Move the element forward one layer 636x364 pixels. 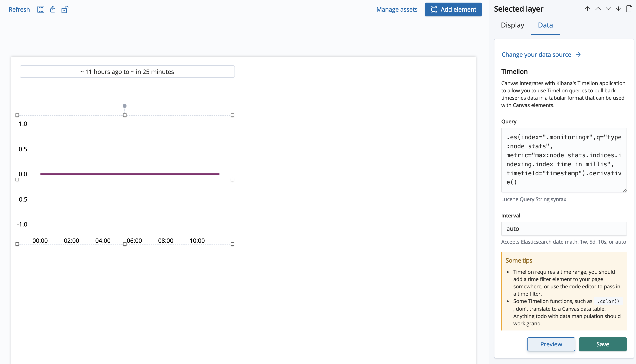598,9
